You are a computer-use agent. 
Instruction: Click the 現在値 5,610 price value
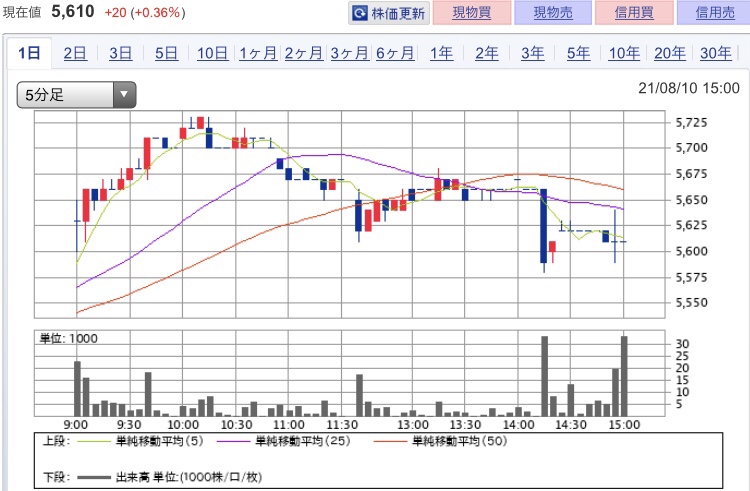tap(73, 11)
